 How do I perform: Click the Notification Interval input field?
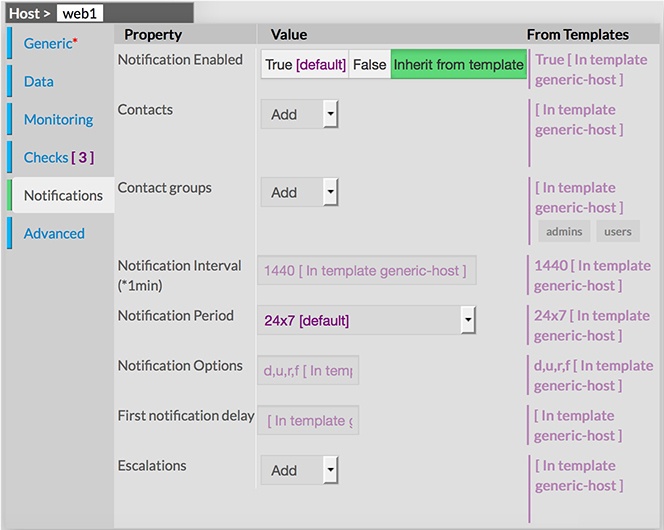coord(366,270)
